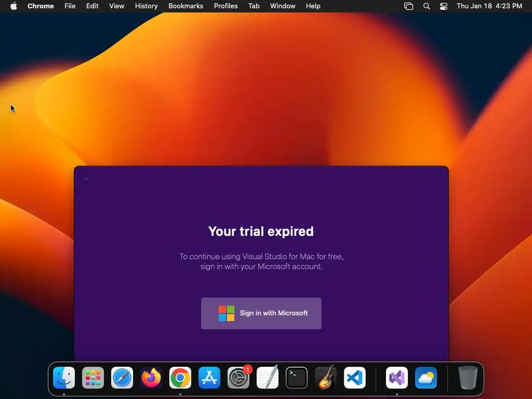Open Spotlight search in menu bar

(427, 6)
